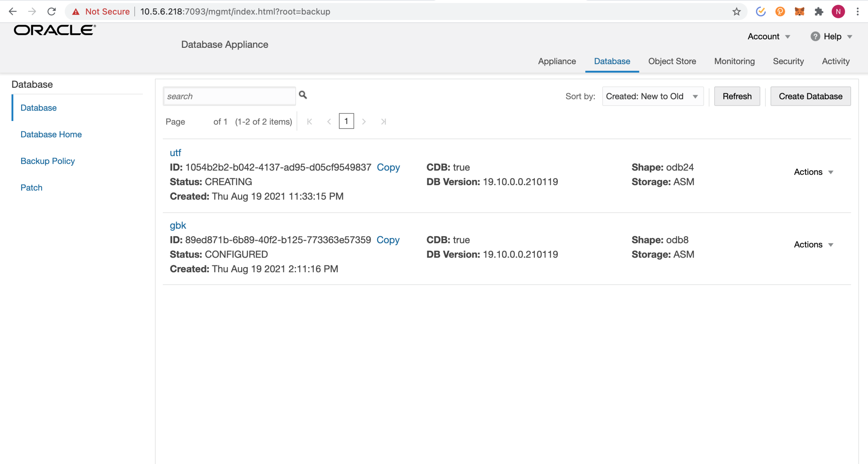868x464 pixels.
Task: Click the page number 1 box
Action: (x=346, y=121)
